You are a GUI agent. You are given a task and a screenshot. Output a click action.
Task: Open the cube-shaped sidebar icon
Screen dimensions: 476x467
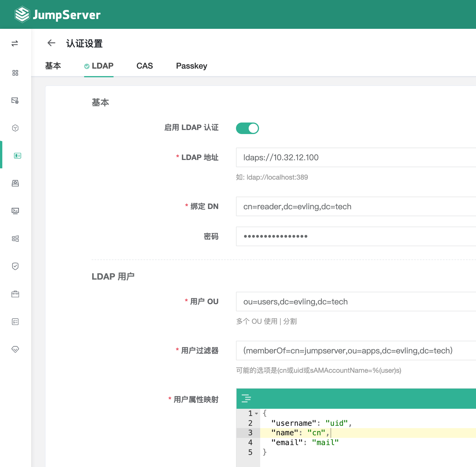[15, 128]
